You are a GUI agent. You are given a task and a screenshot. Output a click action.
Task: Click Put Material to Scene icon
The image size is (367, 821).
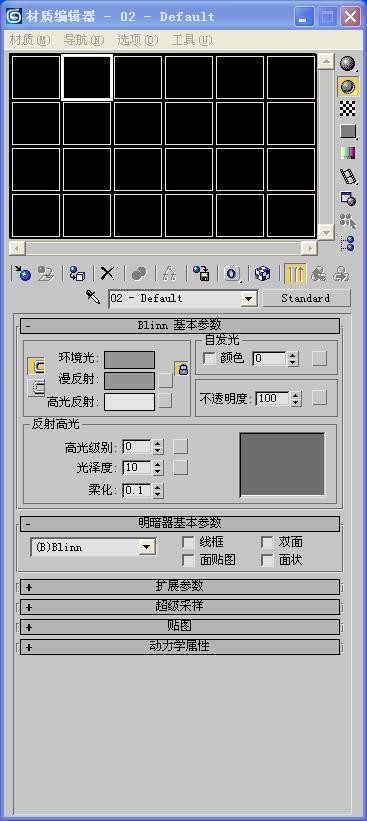point(46,273)
